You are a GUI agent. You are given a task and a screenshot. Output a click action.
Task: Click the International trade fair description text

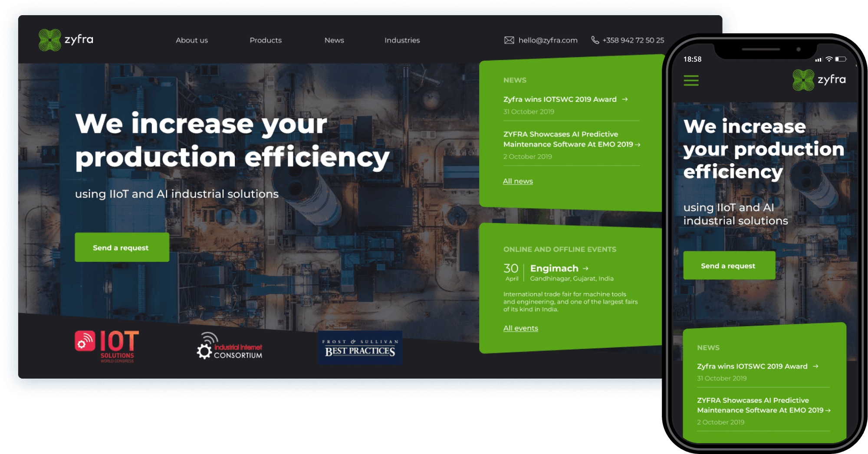pos(570,301)
